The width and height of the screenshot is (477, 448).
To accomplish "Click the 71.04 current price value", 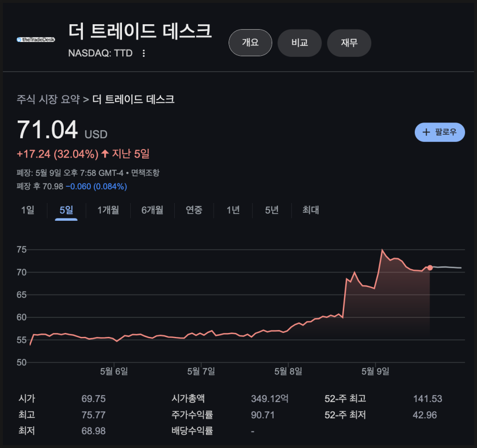I will click(47, 130).
